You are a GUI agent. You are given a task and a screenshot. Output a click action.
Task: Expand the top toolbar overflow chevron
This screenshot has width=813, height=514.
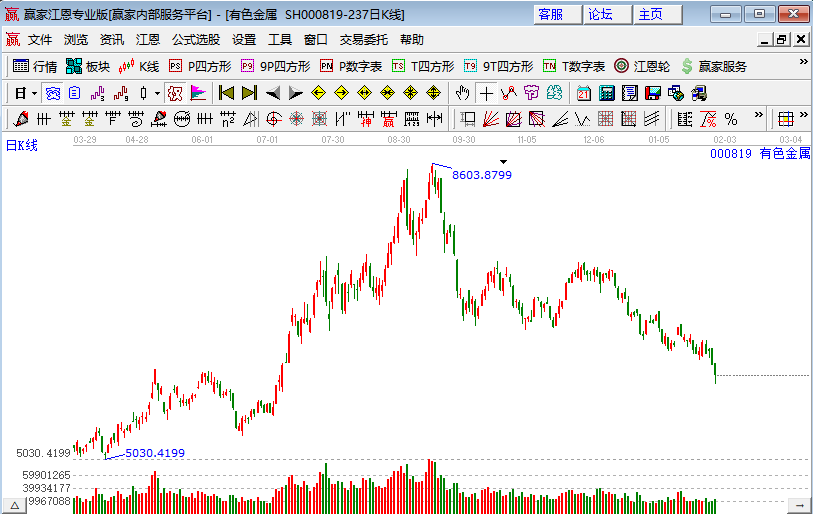point(804,62)
